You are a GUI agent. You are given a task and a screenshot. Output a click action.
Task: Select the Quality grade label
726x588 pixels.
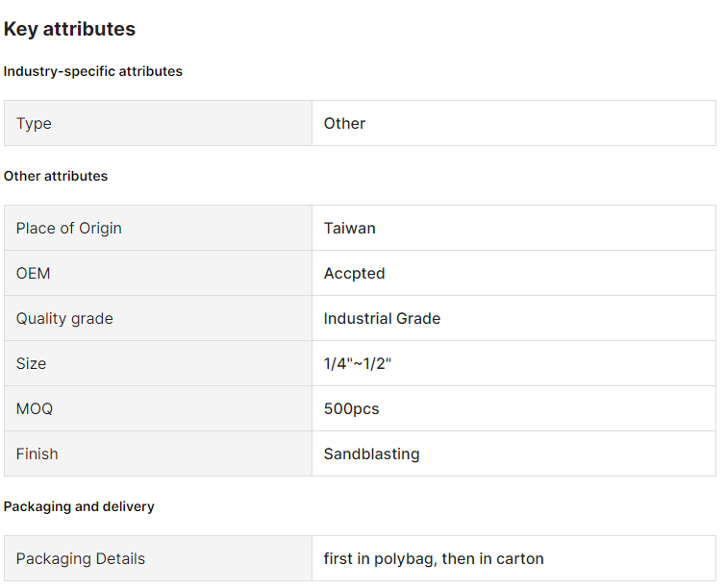pos(64,318)
